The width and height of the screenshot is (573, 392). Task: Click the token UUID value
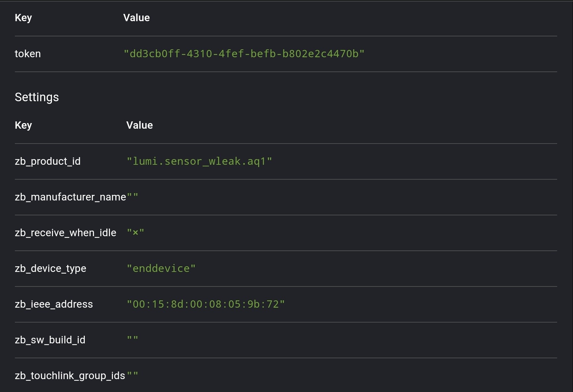click(244, 54)
